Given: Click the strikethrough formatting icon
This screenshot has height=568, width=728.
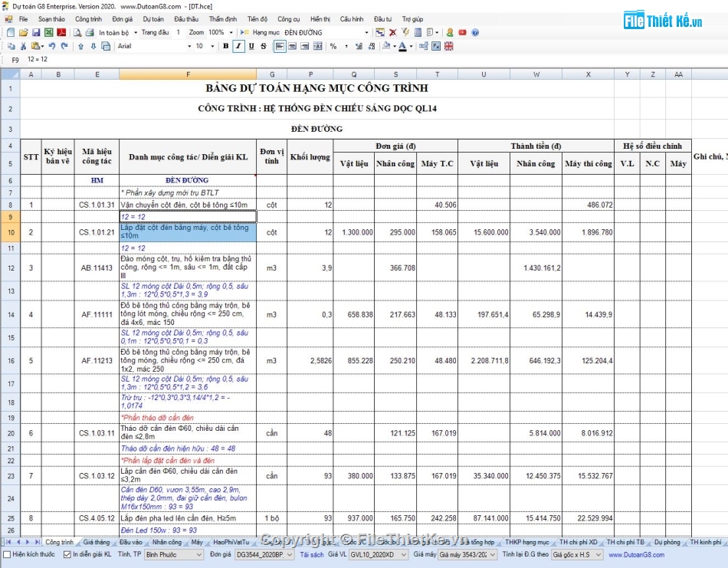Looking at the screenshot, I should click(x=264, y=46).
